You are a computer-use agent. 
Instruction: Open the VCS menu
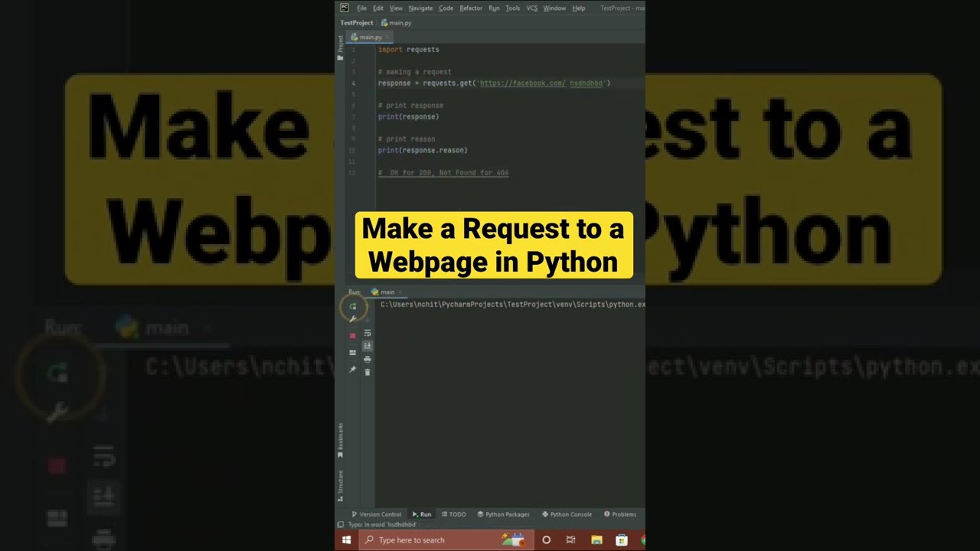pos(531,8)
